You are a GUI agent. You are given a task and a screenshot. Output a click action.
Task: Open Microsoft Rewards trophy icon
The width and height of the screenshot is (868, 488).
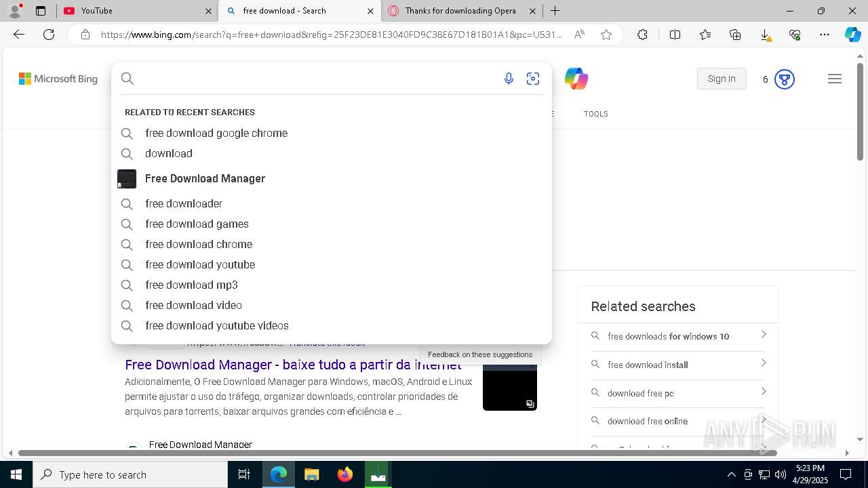pyautogui.click(x=785, y=79)
